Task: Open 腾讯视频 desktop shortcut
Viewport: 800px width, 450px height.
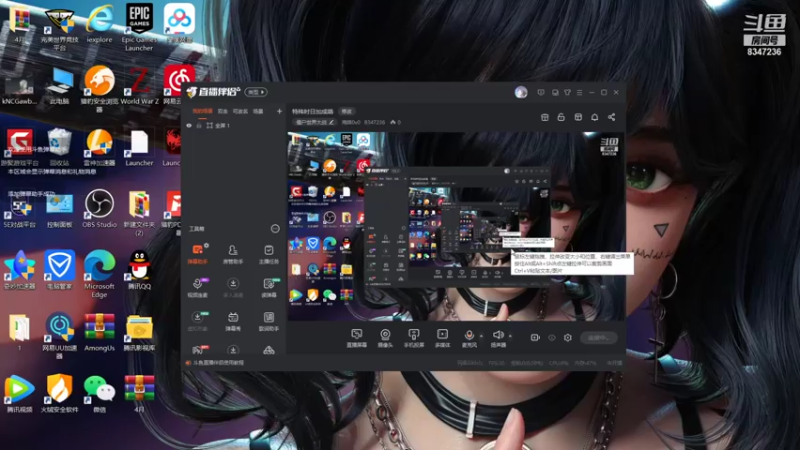Action: [19, 394]
